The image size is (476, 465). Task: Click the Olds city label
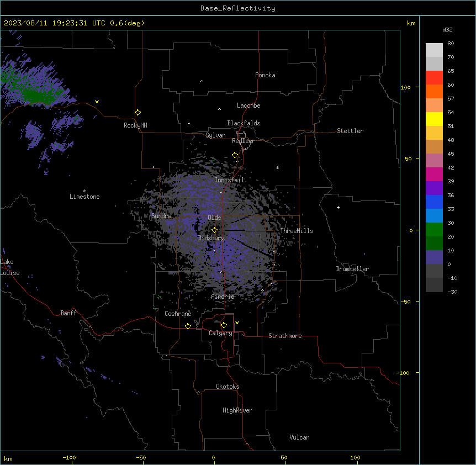[214, 218]
